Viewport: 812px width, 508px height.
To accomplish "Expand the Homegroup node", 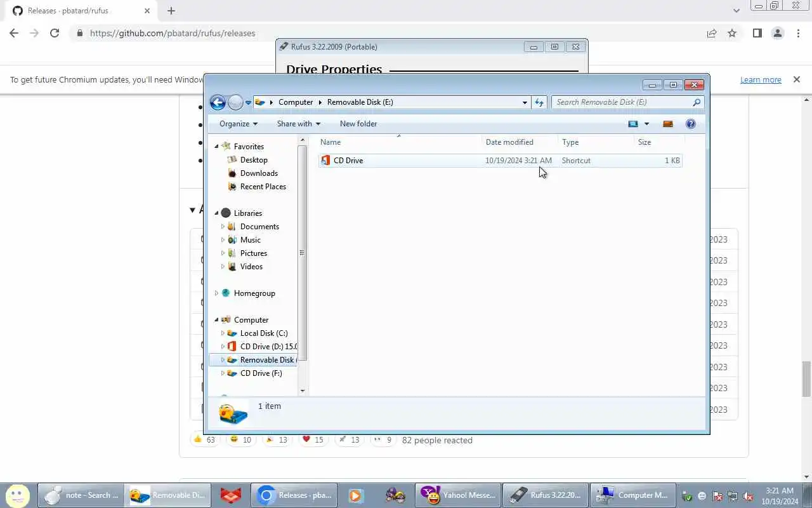I will point(216,293).
